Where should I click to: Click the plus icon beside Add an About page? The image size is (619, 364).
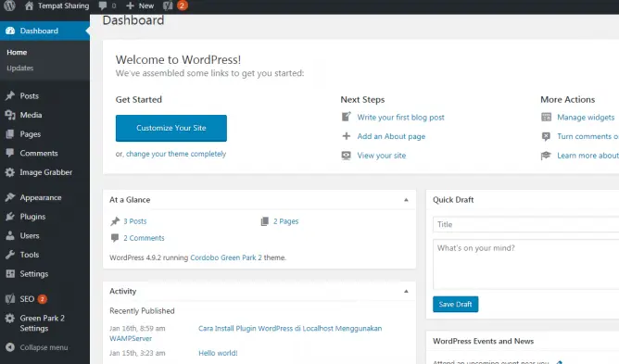click(x=347, y=136)
